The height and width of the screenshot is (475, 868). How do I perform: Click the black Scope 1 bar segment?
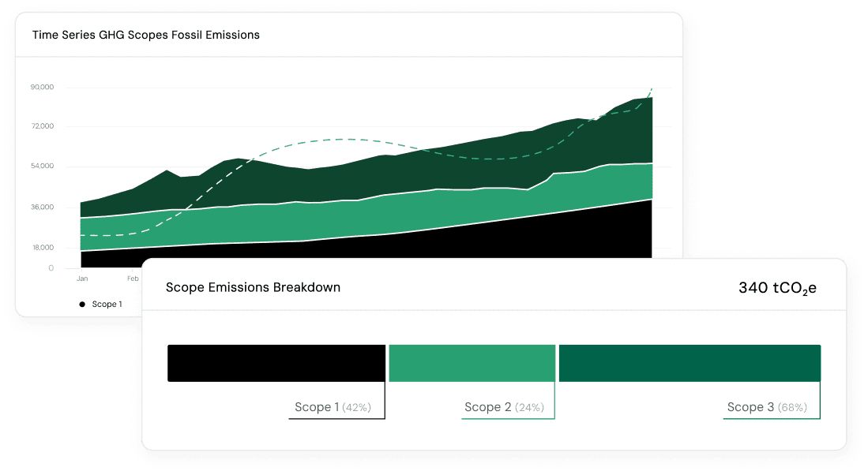(x=276, y=363)
